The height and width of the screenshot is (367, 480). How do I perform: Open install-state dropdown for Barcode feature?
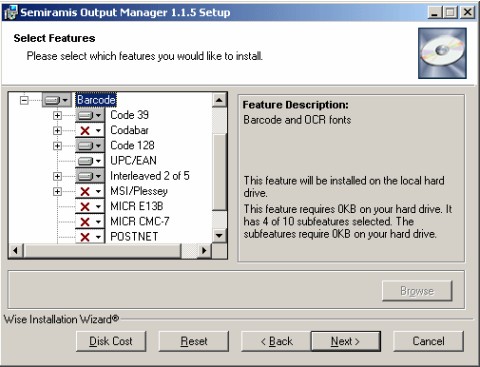click(x=57, y=100)
